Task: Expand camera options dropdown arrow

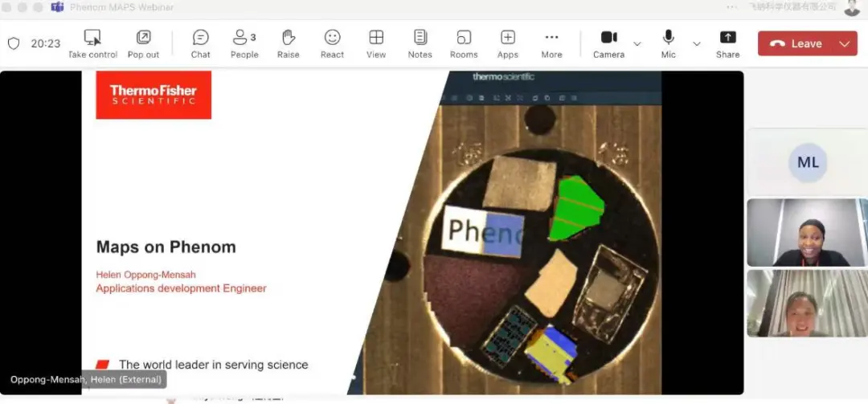Action: [637, 43]
